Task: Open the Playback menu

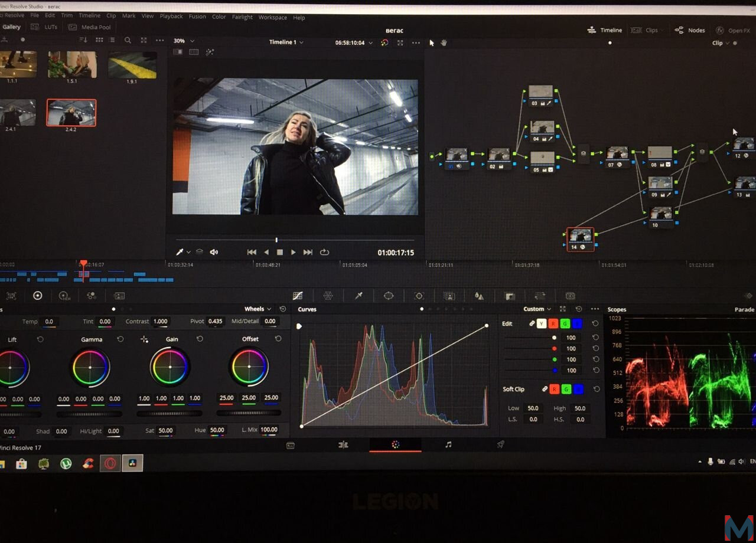Action: 171,17
